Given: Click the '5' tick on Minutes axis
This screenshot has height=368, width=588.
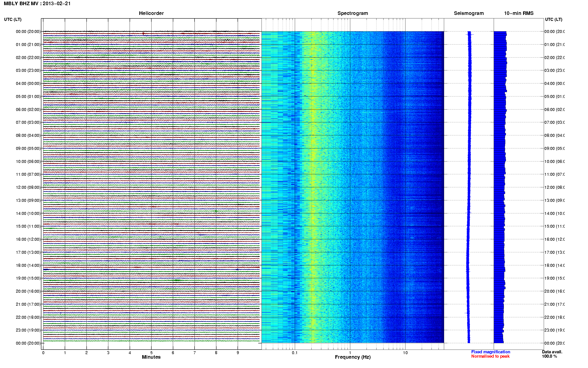Looking at the screenshot, I should click(151, 353).
